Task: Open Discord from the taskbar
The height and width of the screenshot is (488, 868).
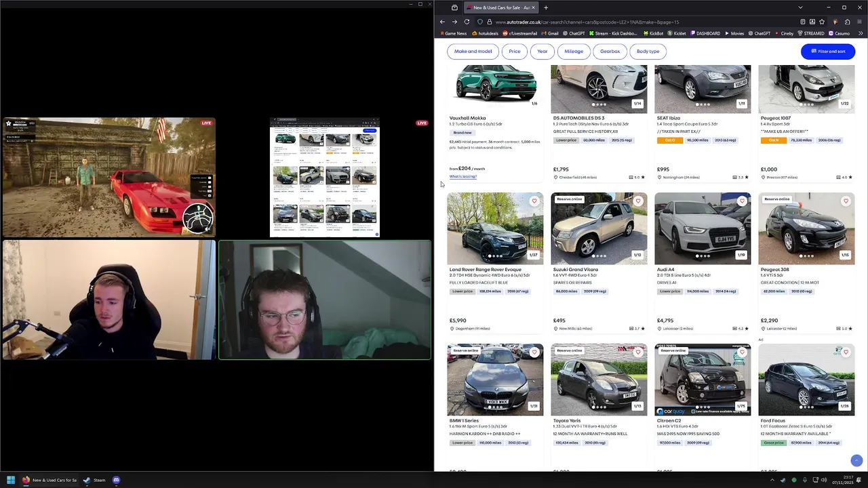Action: [116, 480]
